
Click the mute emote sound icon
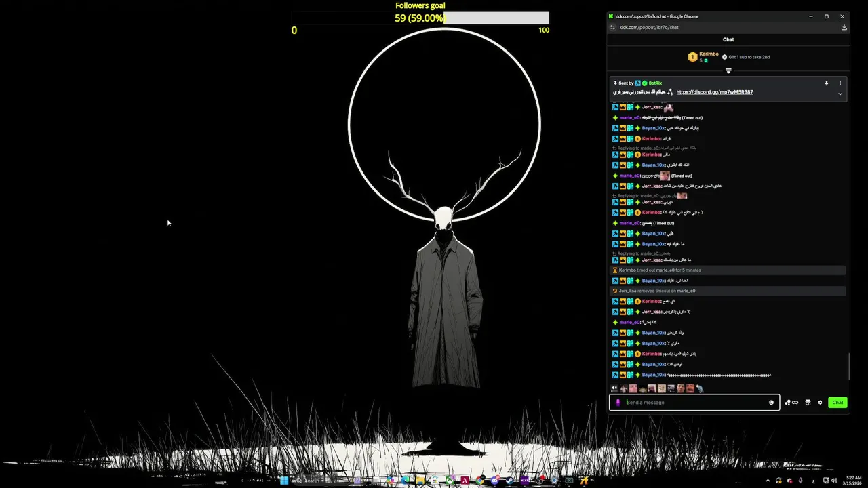tap(614, 388)
